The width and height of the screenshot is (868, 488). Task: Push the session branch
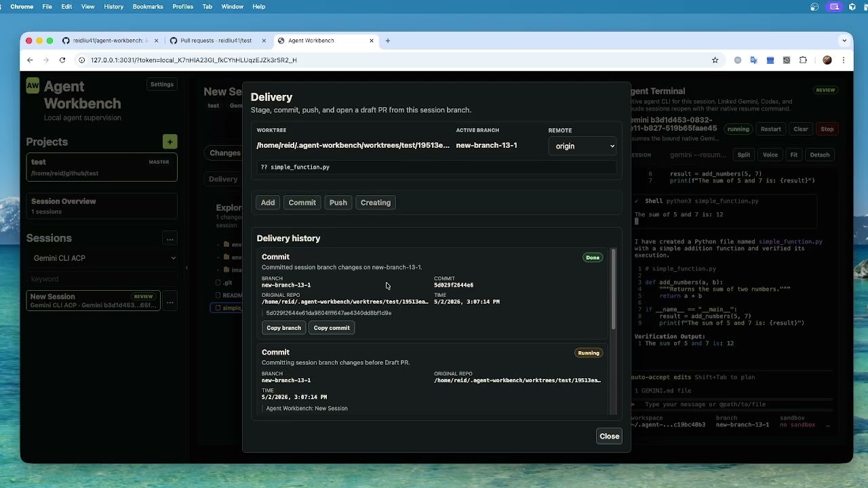[338, 203]
